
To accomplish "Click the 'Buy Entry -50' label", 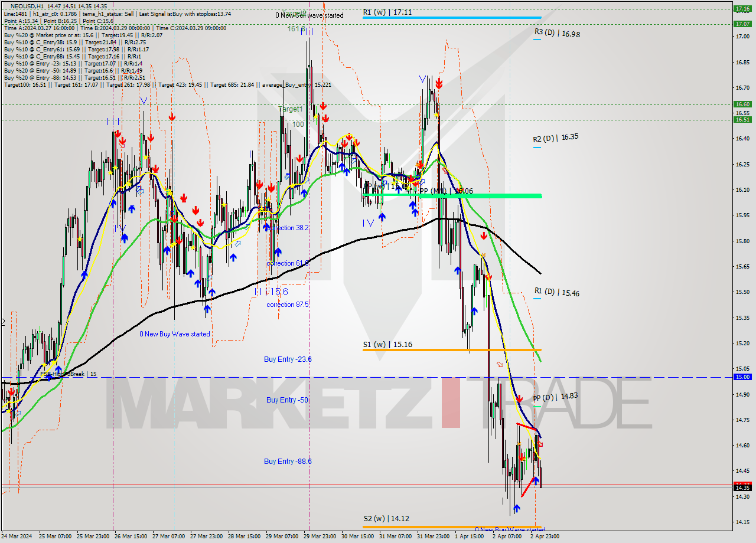I will click(288, 400).
